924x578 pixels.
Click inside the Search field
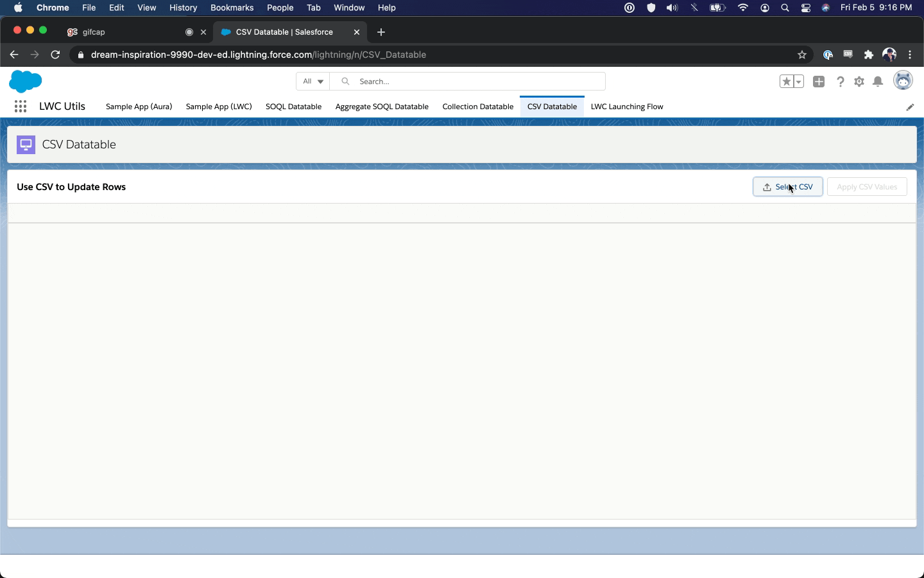point(449,82)
